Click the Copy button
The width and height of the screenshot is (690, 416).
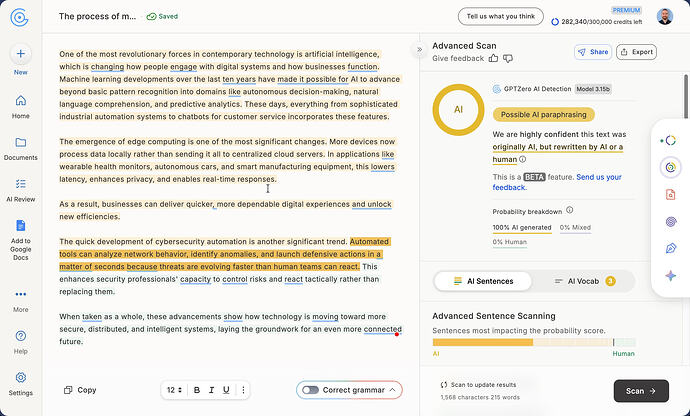(x=80, y=390)
